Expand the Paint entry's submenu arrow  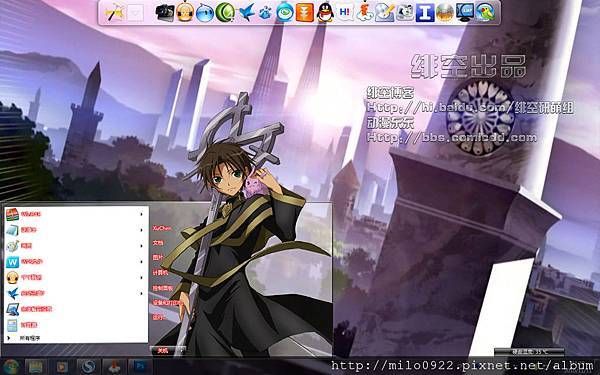(142, 246)
